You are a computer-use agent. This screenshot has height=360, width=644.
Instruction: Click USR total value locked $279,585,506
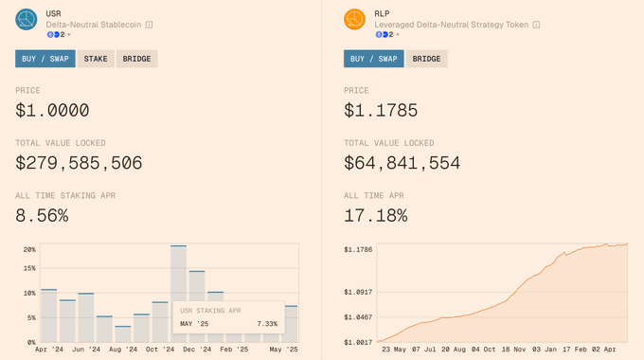tap(79, 163)
